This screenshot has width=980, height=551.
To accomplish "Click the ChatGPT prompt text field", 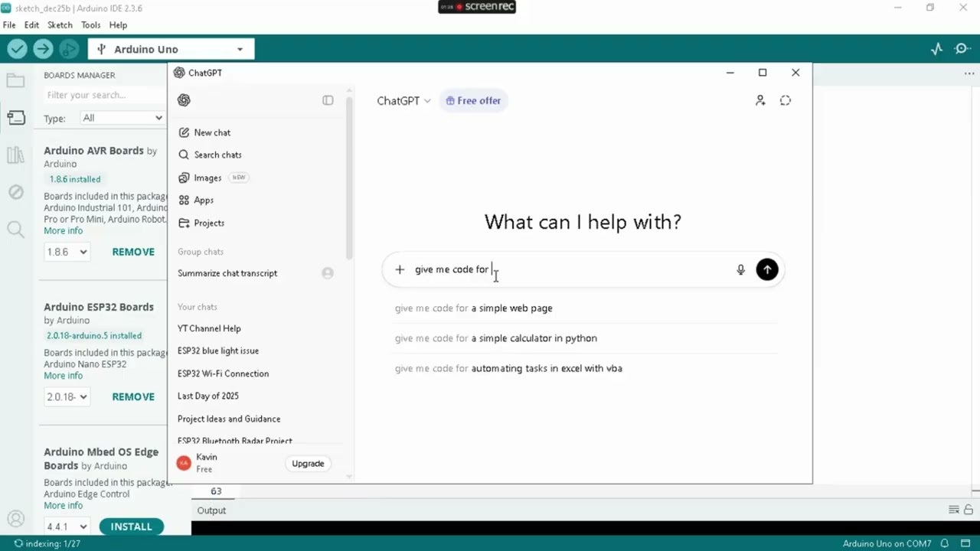I will pyautogui.click(x=570, y=269).
